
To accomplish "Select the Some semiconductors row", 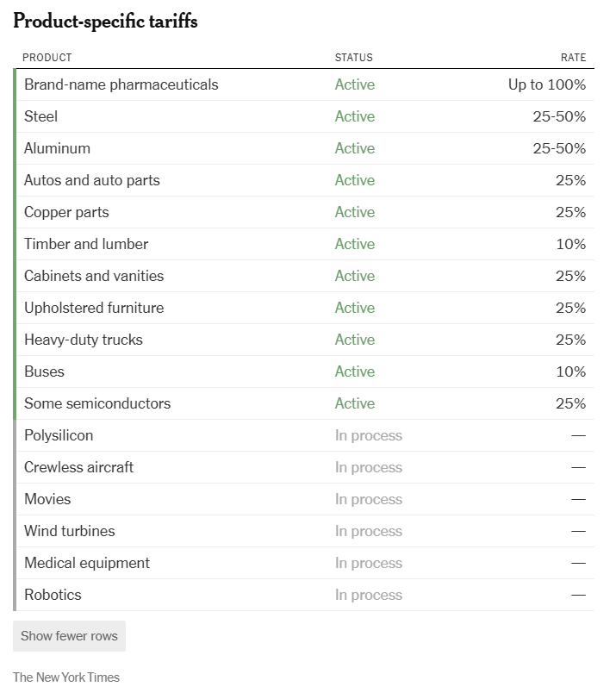I will [x=303, y=403].
